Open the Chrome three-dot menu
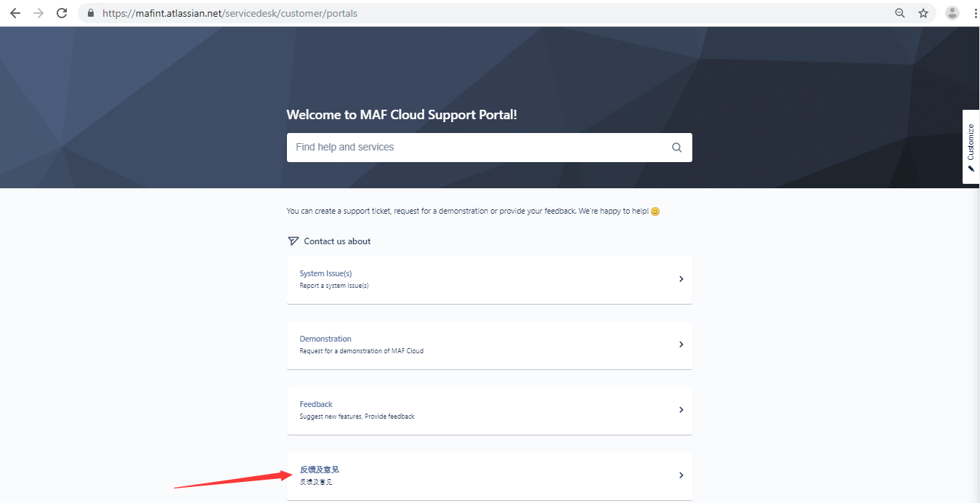Screen dimensions: 980x503 [974, 13]
